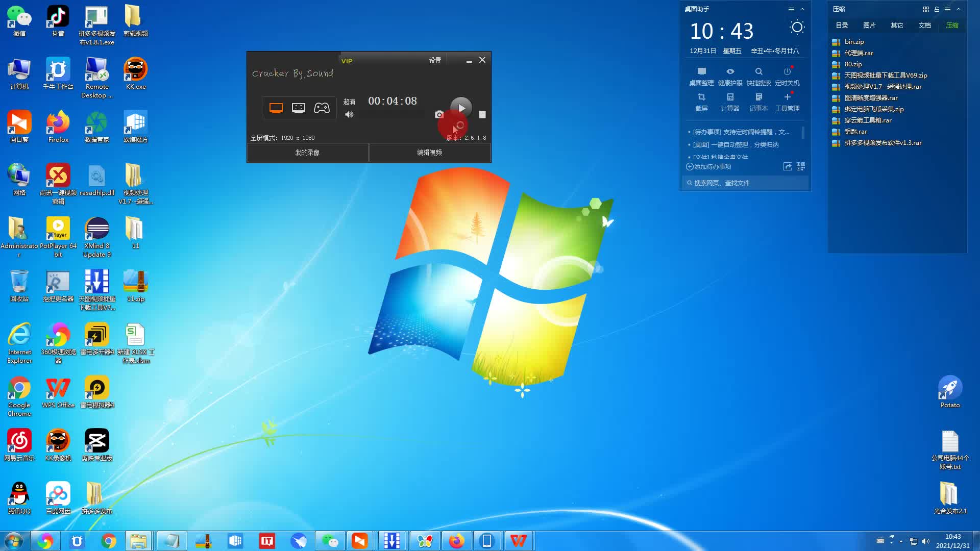Collapse the 压缩 panel with the chevron
Image resolution: width=980 pixels, height=551 pixels.
[959, 9]
